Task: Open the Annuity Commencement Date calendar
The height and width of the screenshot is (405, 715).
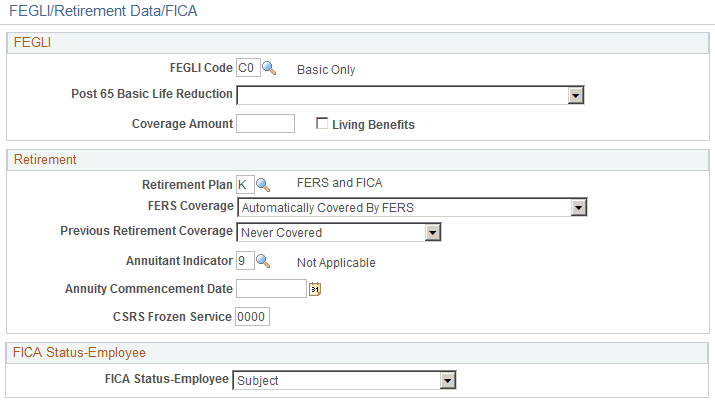Action: (315, 289)
